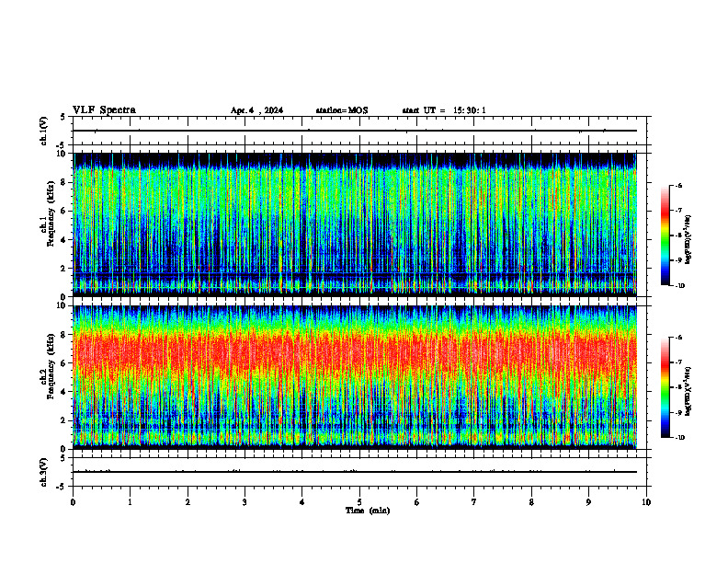Screen dimensions: 728x563
Task: Click time axis tick label "7"
Action: point(474,502)
